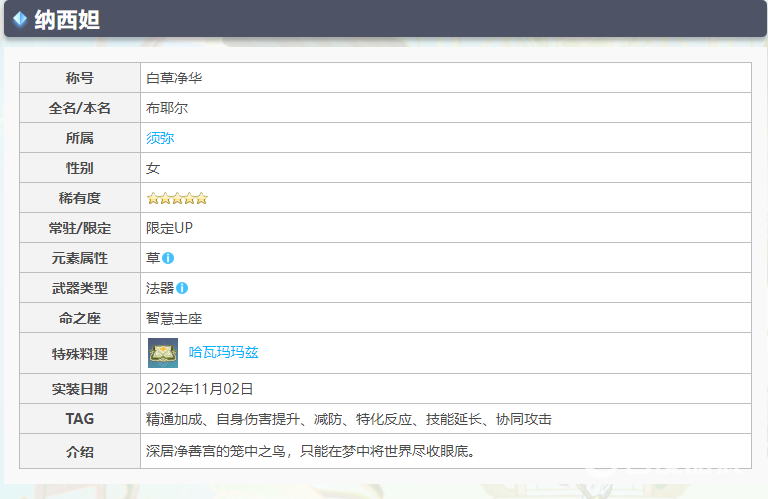Image resolution: width=768 pixels, height=499 pixels.
Task: Click the 实装日期 row label
Action: (x=80, y=389)
